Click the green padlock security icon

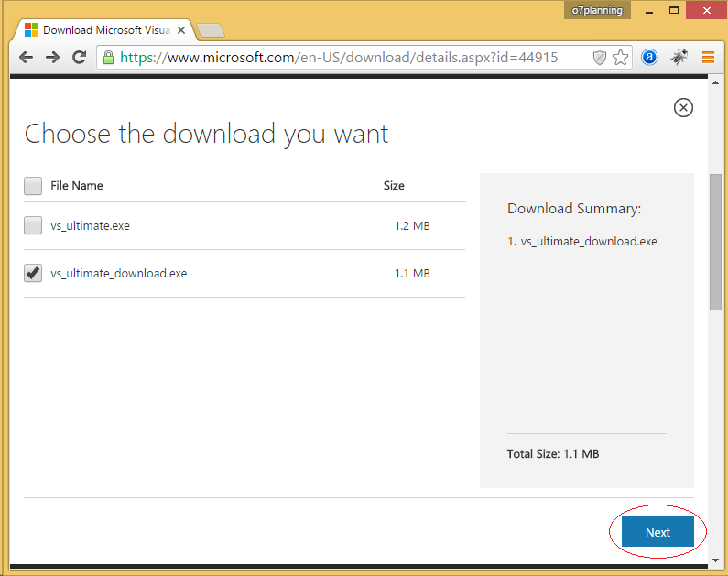point(108,58)
